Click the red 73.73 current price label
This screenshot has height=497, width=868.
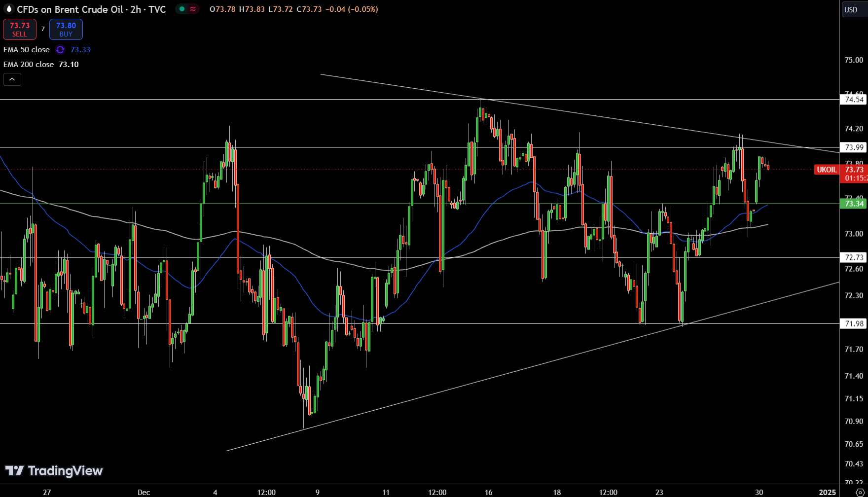tap(854, 174)
